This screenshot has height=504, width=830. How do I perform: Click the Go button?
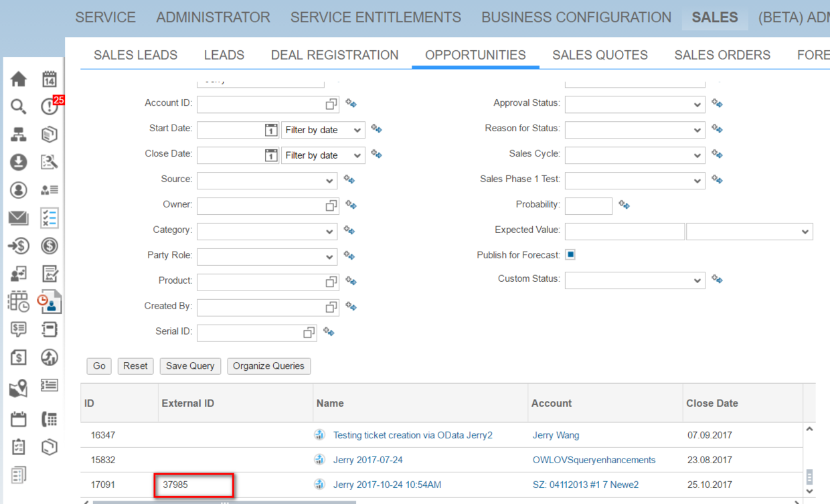[x=99, y=366]
